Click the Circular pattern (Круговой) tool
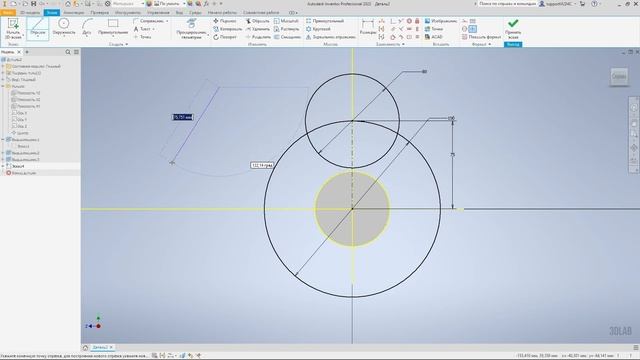Screen dimensions: 640x360 tap(318, 29)
